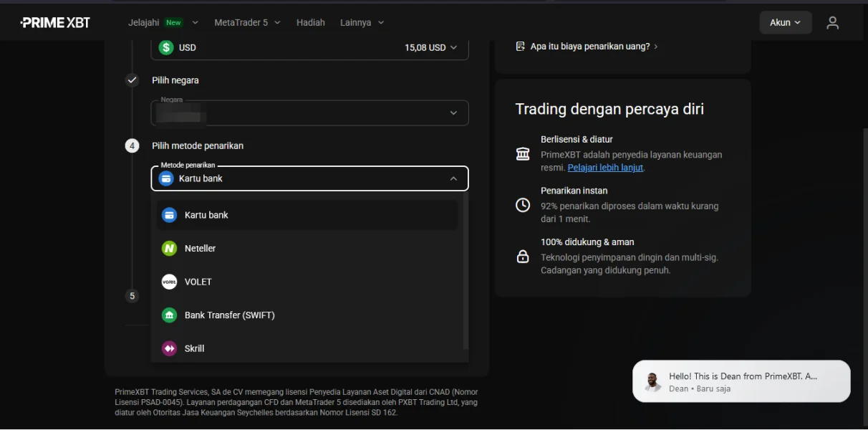Click Dean's avatar in chat notification

pyautogui.click(x=652, y=382)
